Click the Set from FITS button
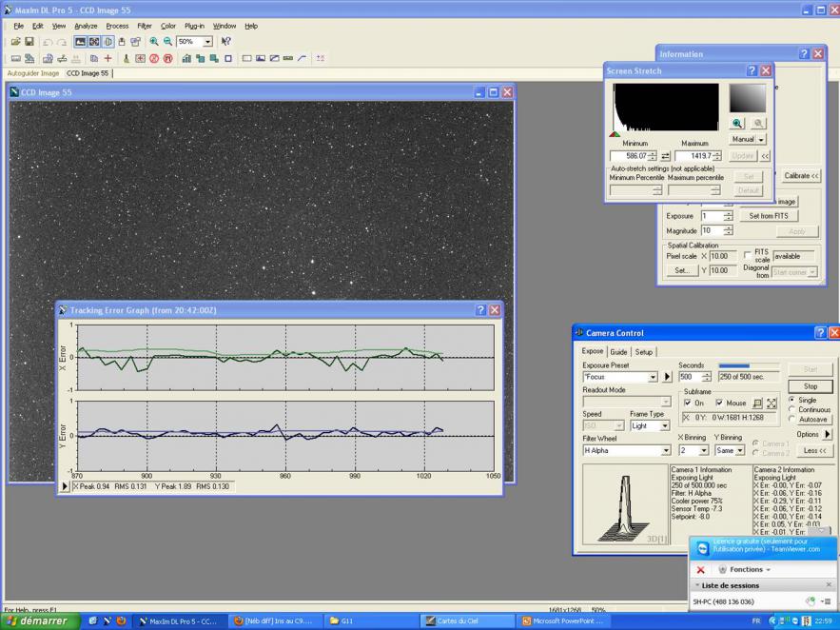840x630 pixels. tap(768, 216)
